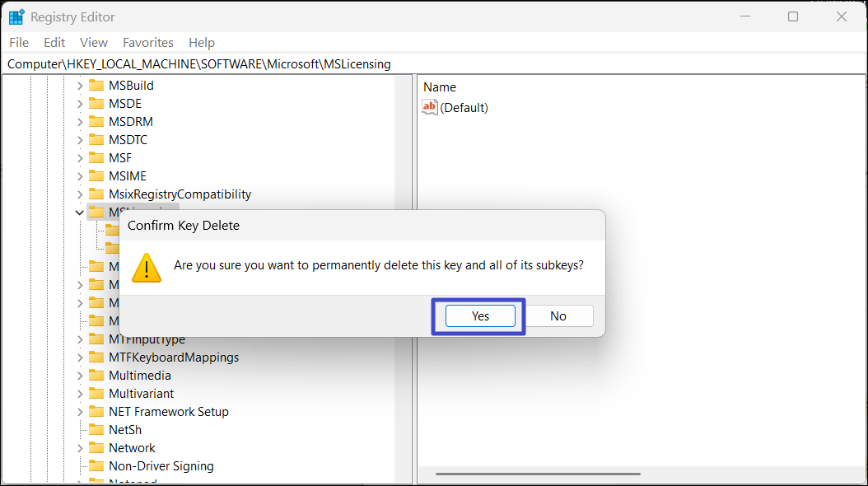Select the Non-Driver Signing folder icon

coord(96,465)
